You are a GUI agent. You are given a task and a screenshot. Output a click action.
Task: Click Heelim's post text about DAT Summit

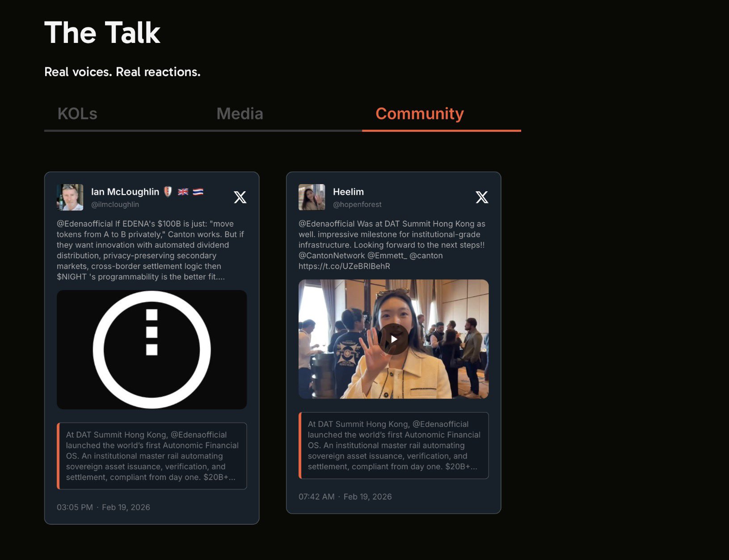pos(392,245)
